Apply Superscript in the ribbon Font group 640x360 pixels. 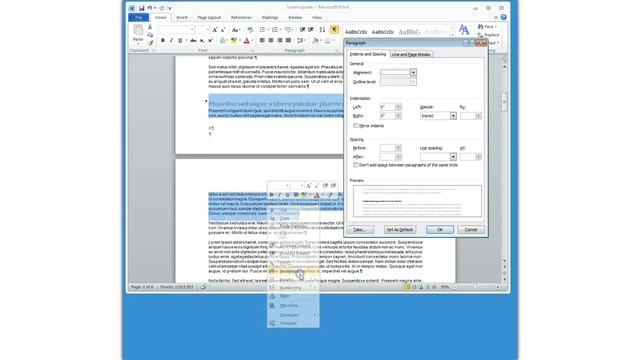[210, 40]
